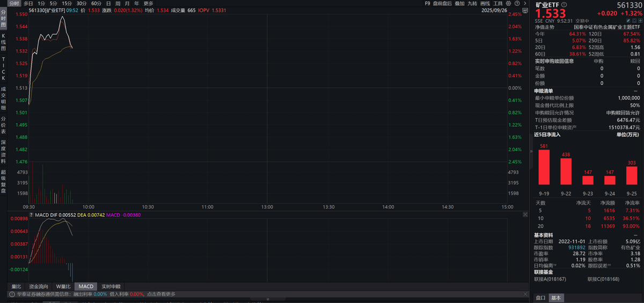Select K线图 in the left sidebar
This screenshot has width=644, height=303.
(3, 41)
